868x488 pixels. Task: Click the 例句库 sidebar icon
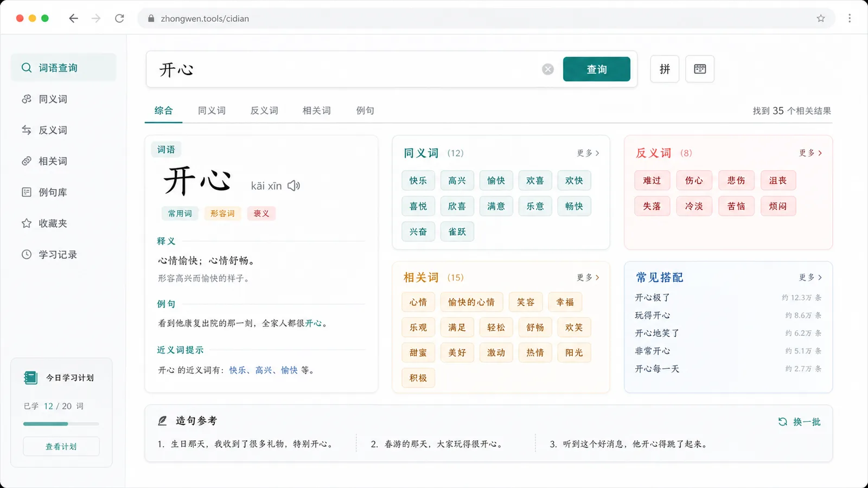tap(27, 192)
